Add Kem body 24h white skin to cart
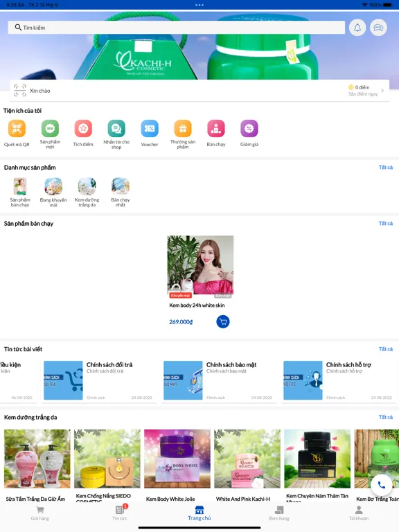The image size is (399, 532). (223, 321)
